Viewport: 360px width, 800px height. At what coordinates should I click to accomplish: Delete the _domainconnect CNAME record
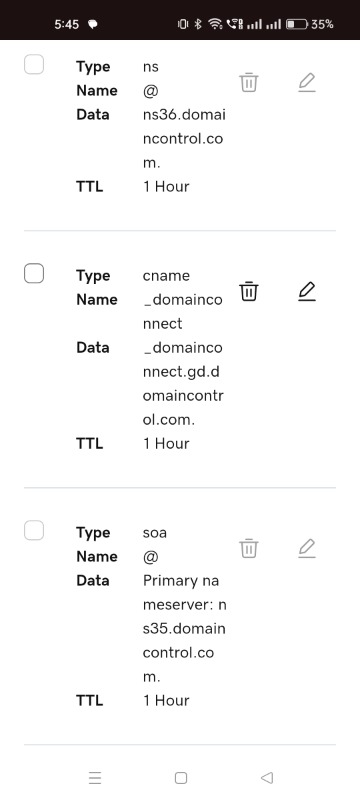(249, 291)
